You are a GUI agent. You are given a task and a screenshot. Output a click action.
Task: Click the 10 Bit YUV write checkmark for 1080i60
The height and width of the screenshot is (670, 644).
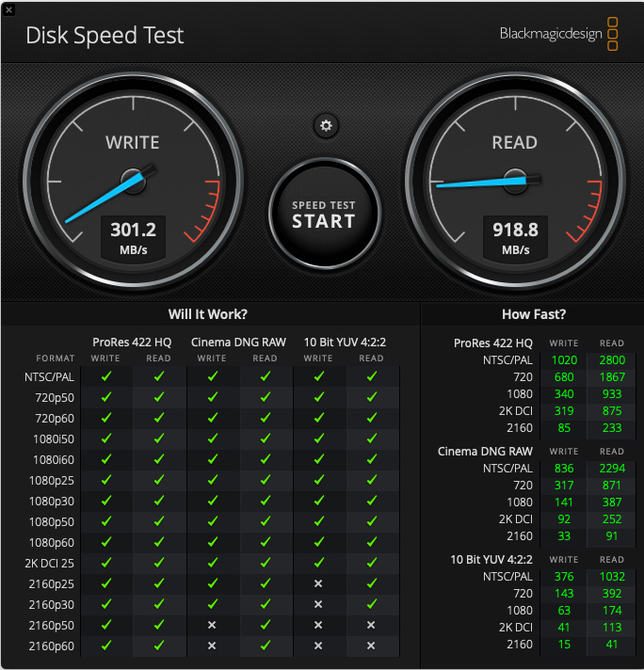click(319, 459)
